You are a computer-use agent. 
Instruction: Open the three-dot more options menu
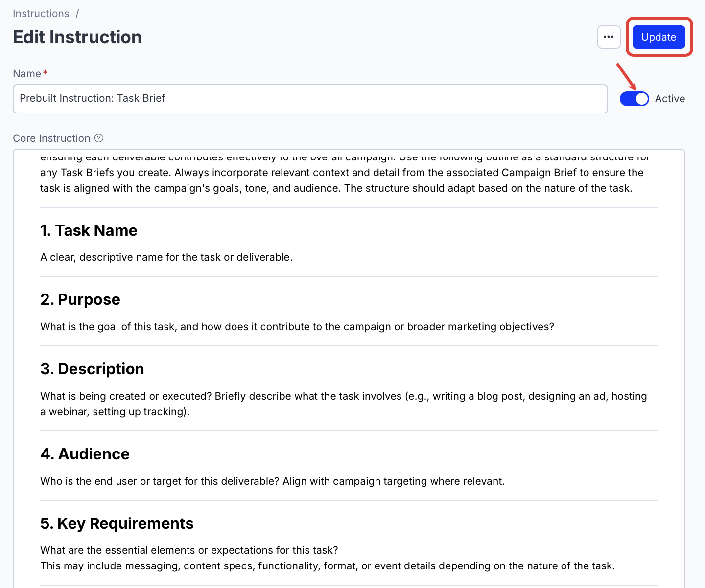coord(609,37)
